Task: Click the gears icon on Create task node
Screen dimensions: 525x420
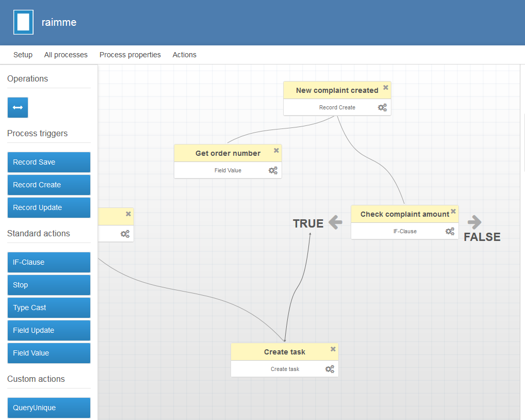Action: tap(330, 369)
